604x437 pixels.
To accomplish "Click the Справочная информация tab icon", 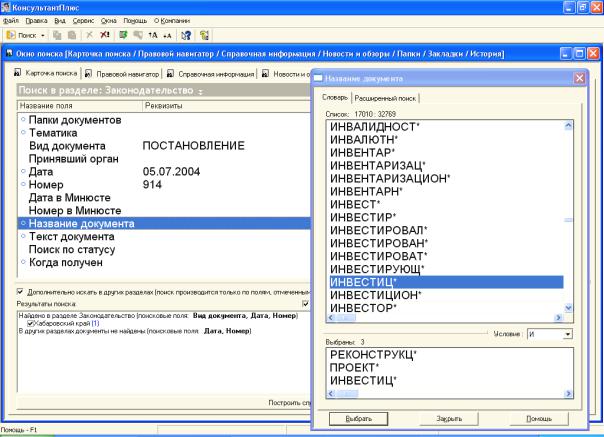I will point(170,73).
